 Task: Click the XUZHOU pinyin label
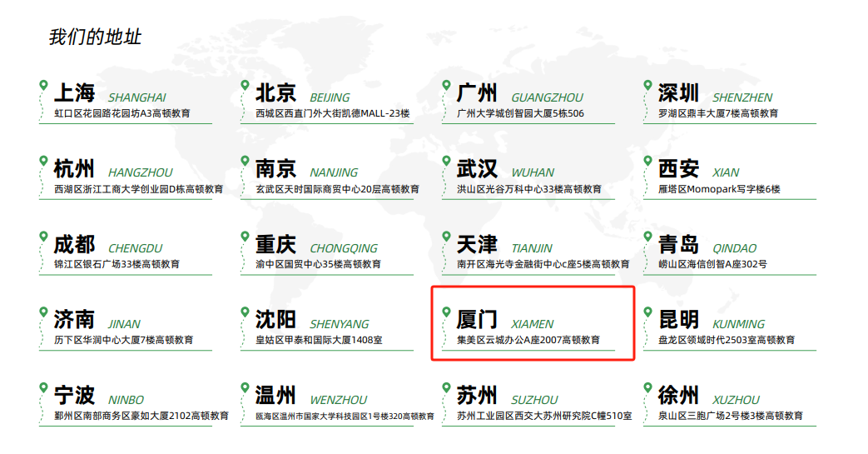point(736,400)
